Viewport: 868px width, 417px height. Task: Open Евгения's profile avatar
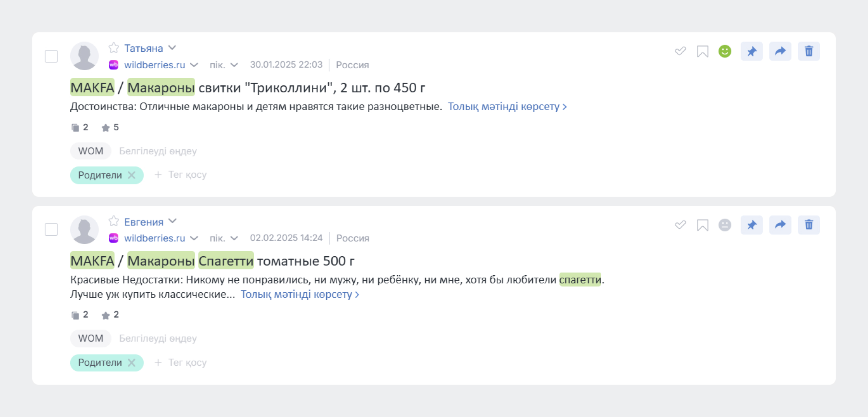coord(84,229)
